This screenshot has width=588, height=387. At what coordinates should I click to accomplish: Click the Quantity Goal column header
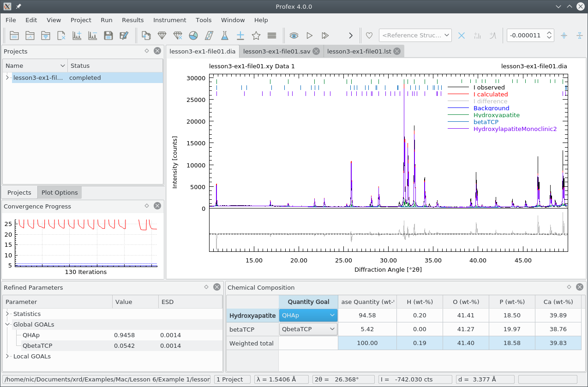click(x=308, y=302)
